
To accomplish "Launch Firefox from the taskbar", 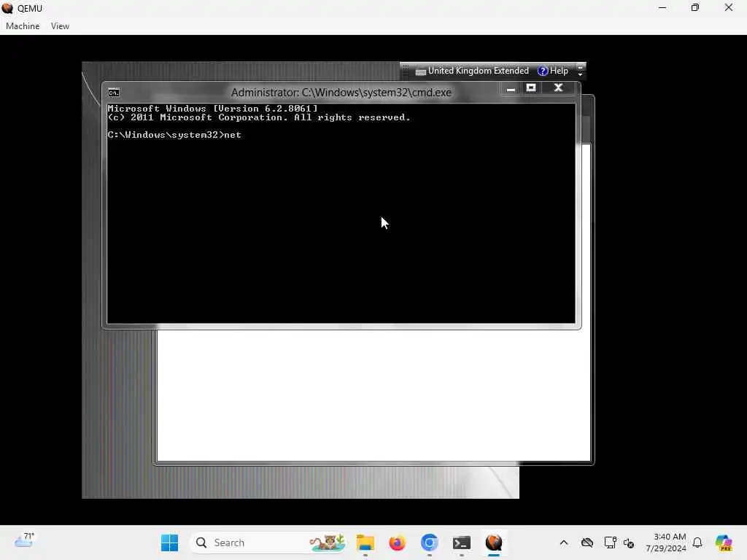I will coord(397,542).
